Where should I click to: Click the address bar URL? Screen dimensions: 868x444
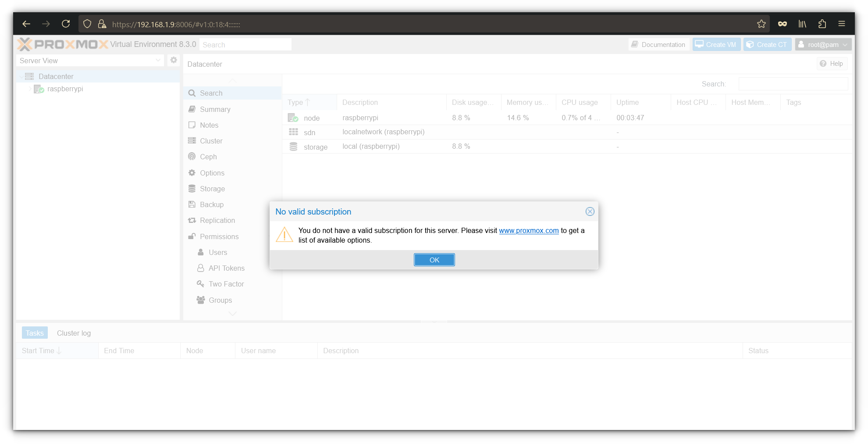[176, 25]
